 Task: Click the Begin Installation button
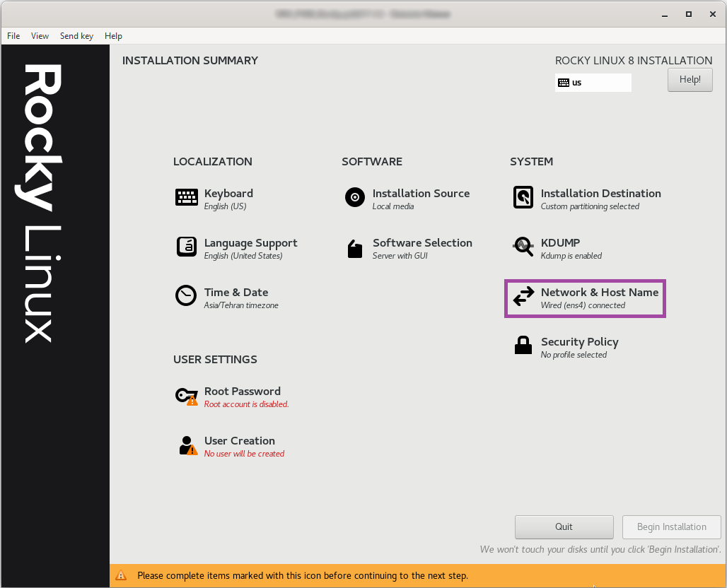pyautogui.click(x=671, y=527)
